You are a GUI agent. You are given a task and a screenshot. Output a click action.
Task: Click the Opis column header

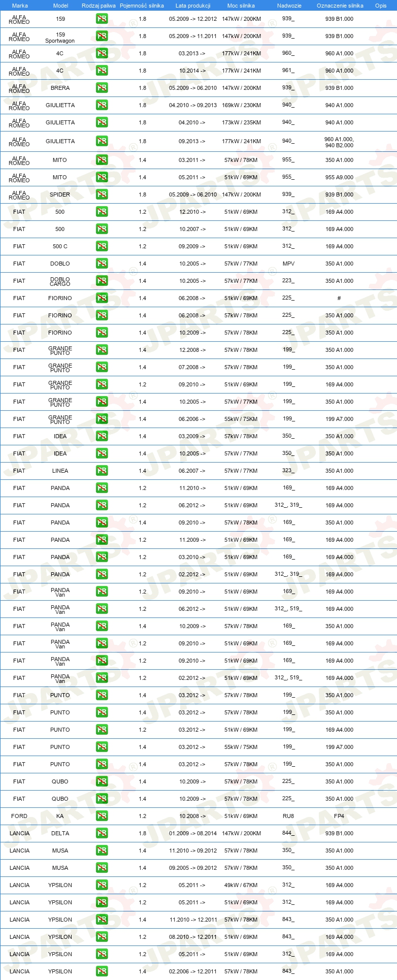pyautogui.click(x=381, y=6)
